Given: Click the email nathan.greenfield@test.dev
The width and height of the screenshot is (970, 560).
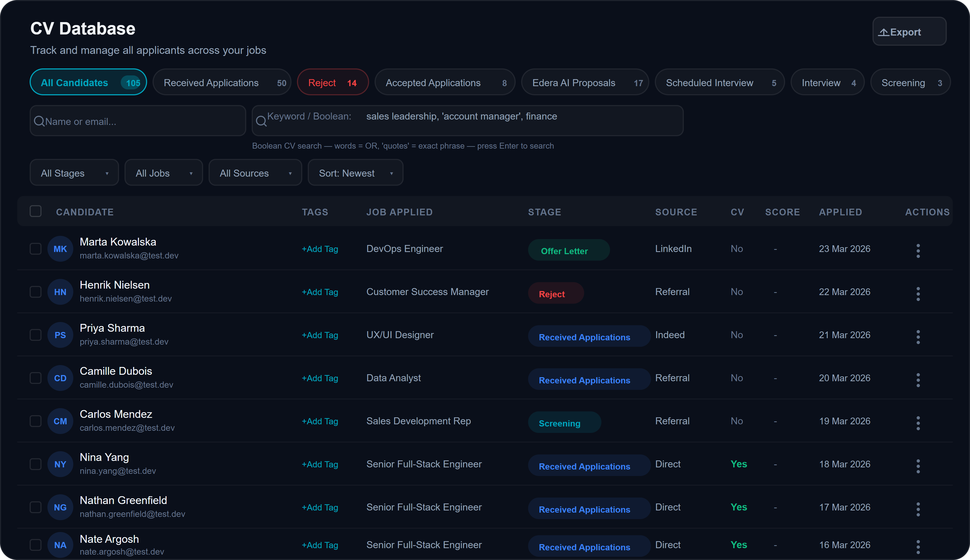Looking at the screenshot, I should (132, 514).
